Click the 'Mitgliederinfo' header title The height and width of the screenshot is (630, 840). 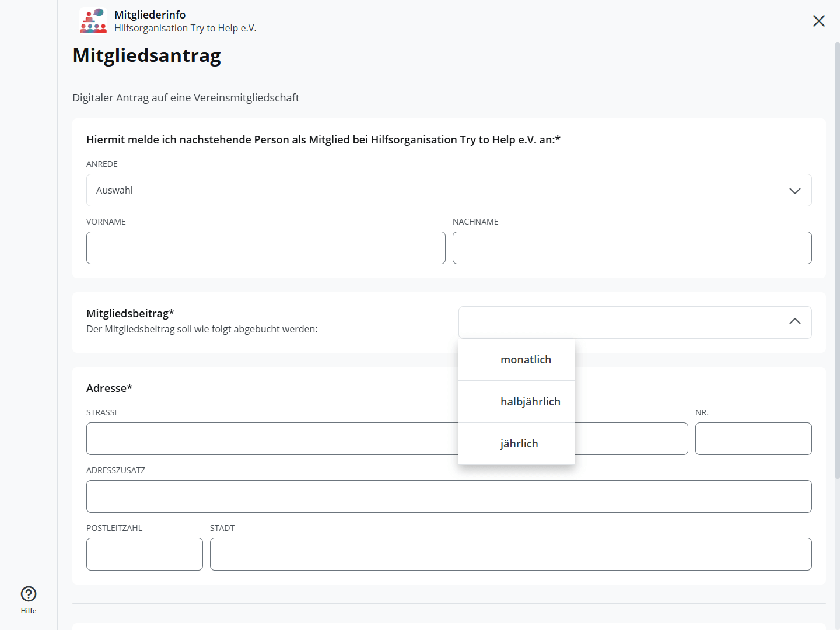click(150, 15)
